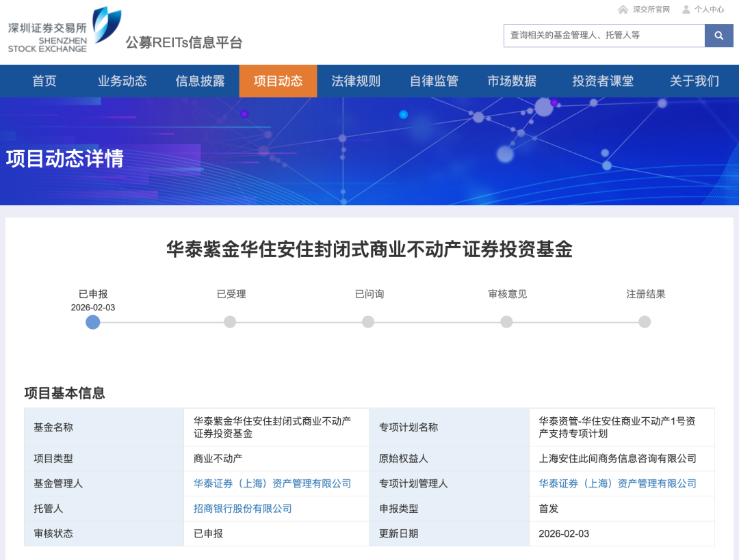Open the 深交所官网 link
Viewport: 739px width, 560px height.
(x=651, y=10)
